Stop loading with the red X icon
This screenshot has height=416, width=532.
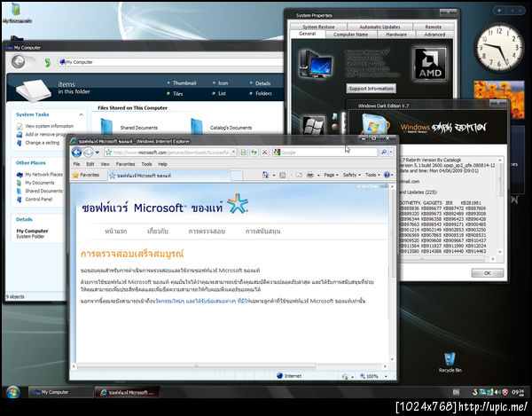264,153
